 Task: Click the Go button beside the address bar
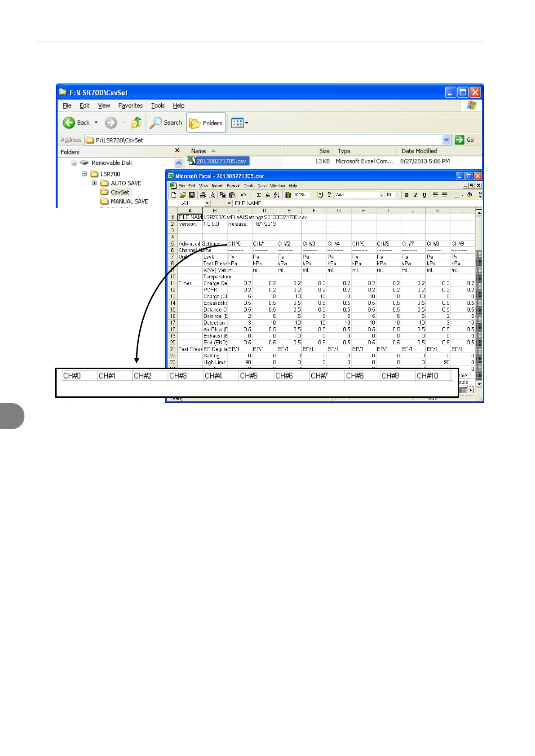[464, 140]
